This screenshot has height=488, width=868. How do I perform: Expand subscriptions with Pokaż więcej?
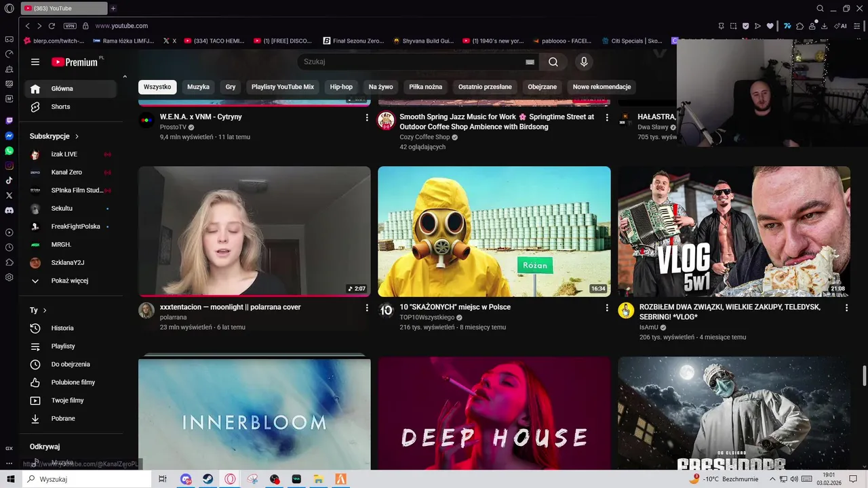[x=71, y=281]
